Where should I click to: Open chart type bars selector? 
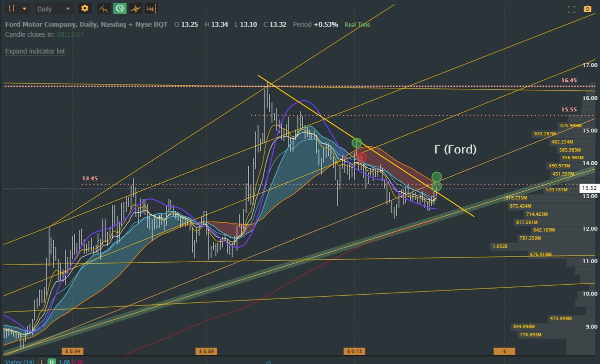pos(18,9)
